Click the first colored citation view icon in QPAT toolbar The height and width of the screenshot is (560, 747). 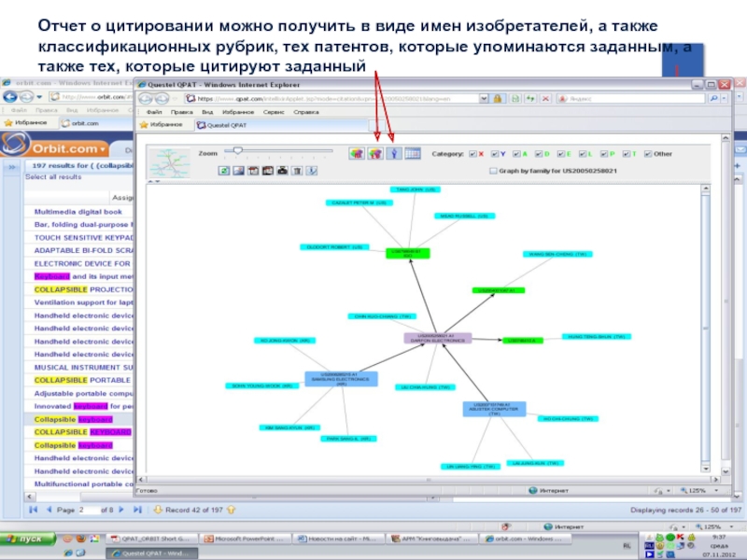point(357,153)
